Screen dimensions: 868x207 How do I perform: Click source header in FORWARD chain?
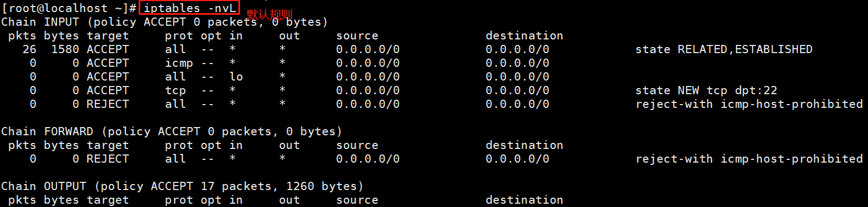[357, 145]
